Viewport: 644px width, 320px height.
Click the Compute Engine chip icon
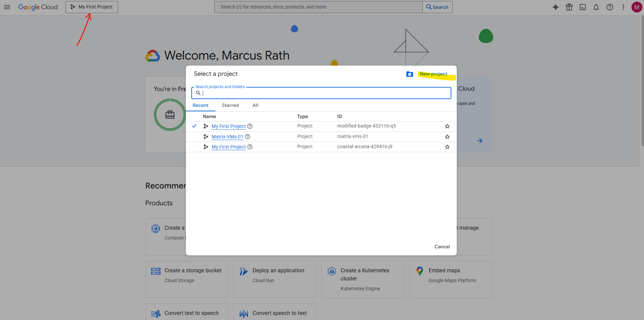(156, 229)
